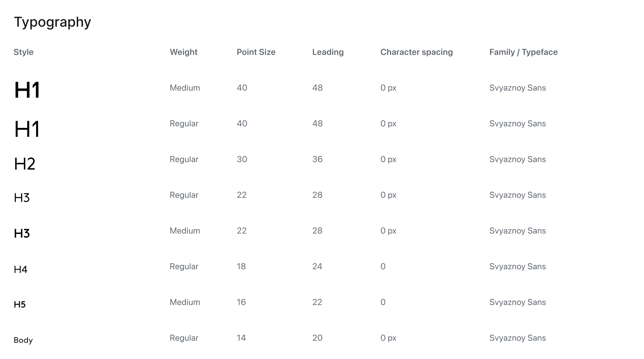Click the Style column header
Image resolution: width=644 pixels, height=359 pixels.
click(x=24, y=52)
